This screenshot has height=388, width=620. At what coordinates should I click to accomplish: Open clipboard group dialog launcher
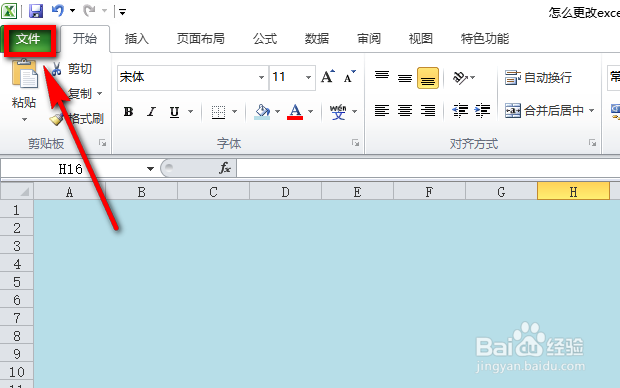(102, 143)
